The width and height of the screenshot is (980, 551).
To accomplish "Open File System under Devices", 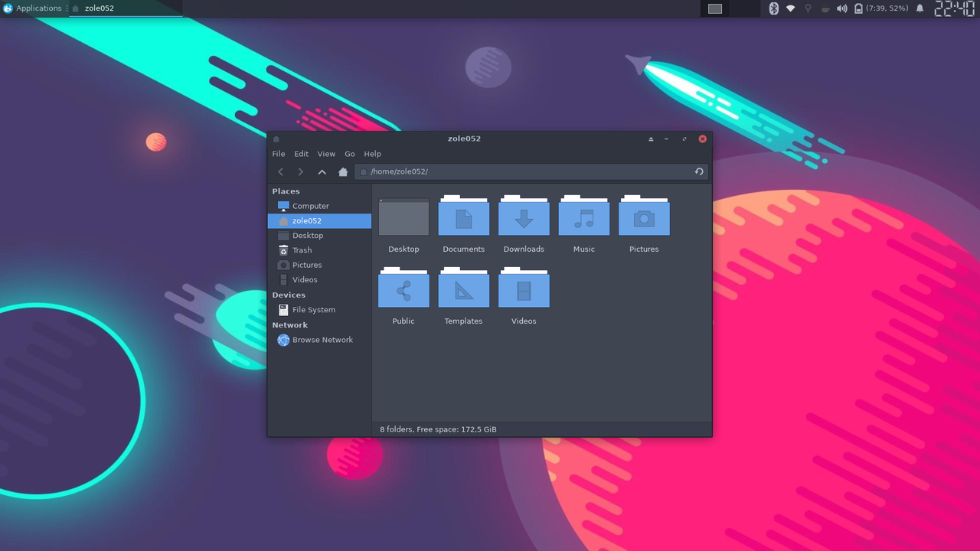I will click(x=319, y=310).
